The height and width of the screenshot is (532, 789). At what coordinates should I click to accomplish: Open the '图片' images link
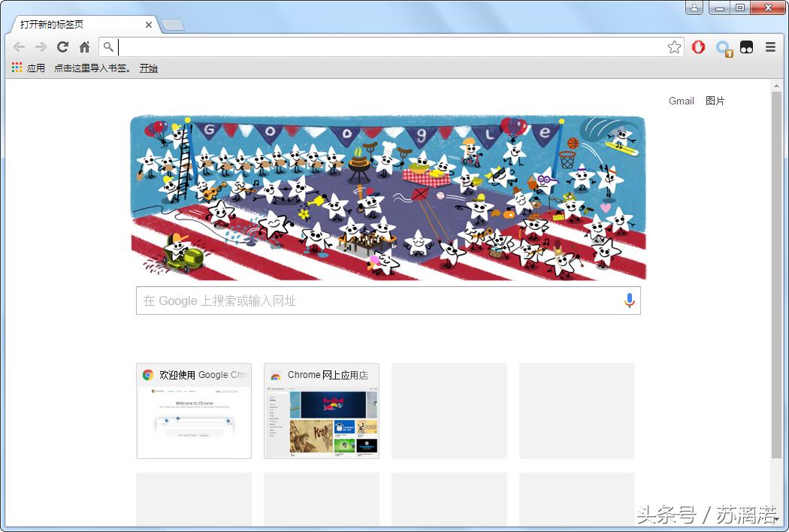click(x=715, y=101)
